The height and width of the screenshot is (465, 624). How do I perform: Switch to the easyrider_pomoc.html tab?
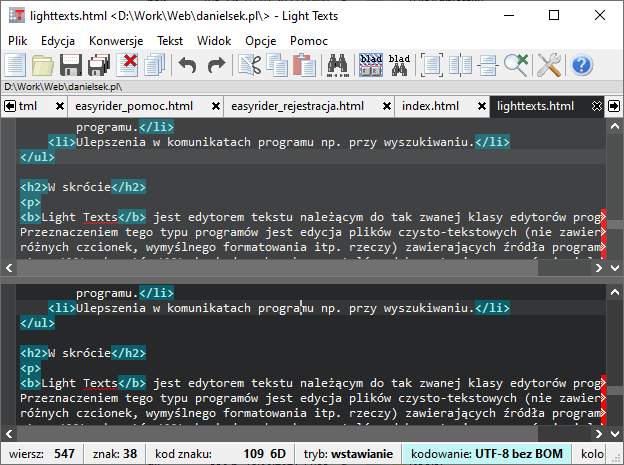tap(134, 106)
